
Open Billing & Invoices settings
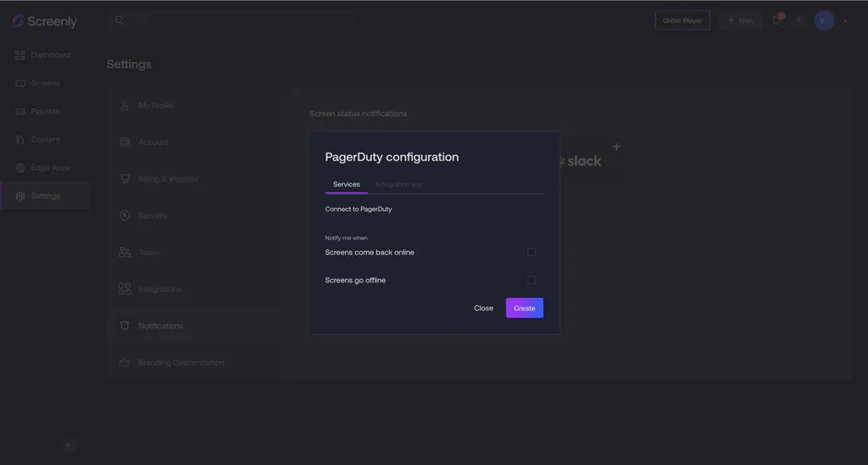click(x=169, y=178)
